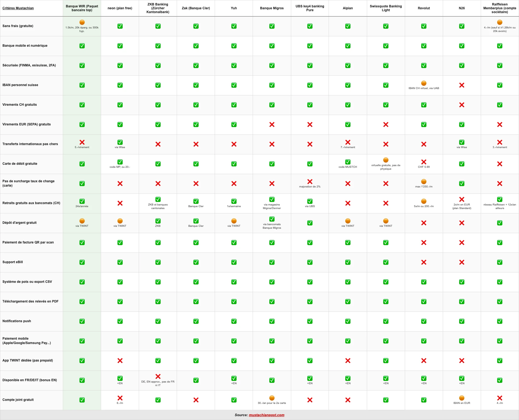Select the 'Revolut' column header

click(x=424, y=8)
